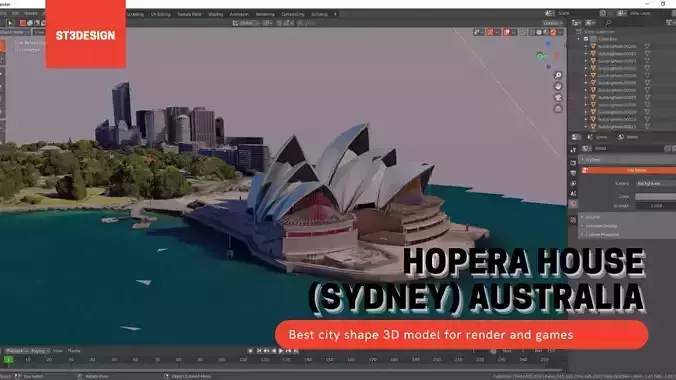Jump to timeline start frame
The image size is (676, 380).
(x=259, y=351)
